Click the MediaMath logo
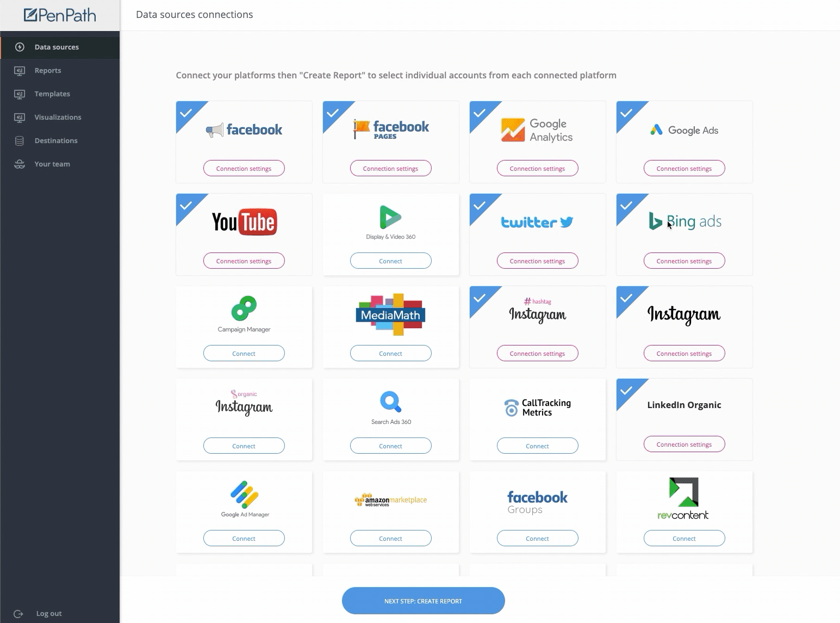The height and width of the screenshot is (623, 840). [390, 314]
